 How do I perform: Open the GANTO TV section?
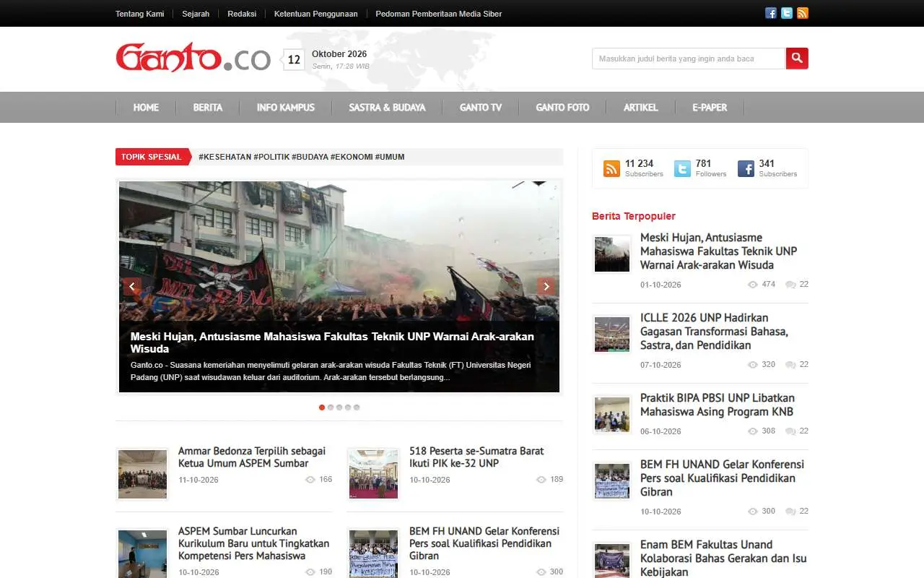481,107
